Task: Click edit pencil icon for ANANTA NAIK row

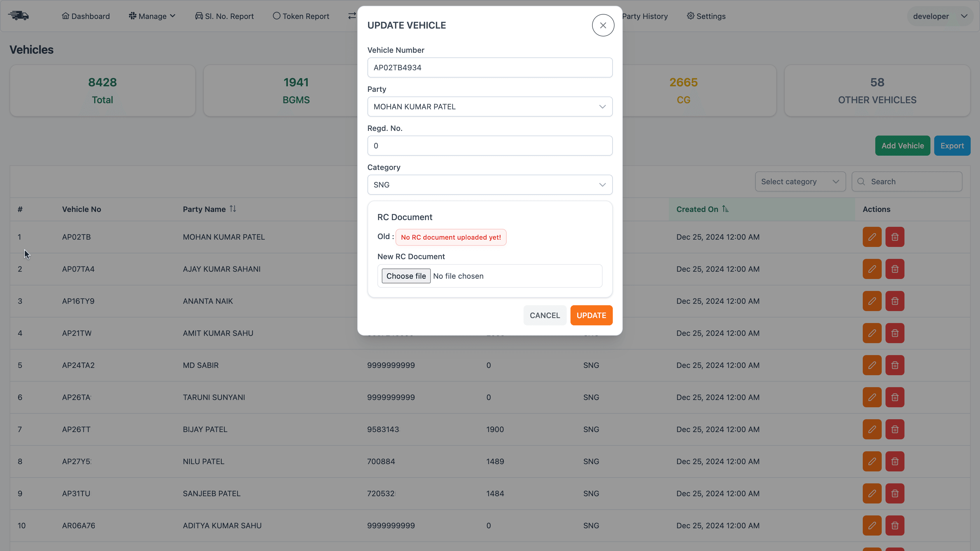Action: (871, 301)
